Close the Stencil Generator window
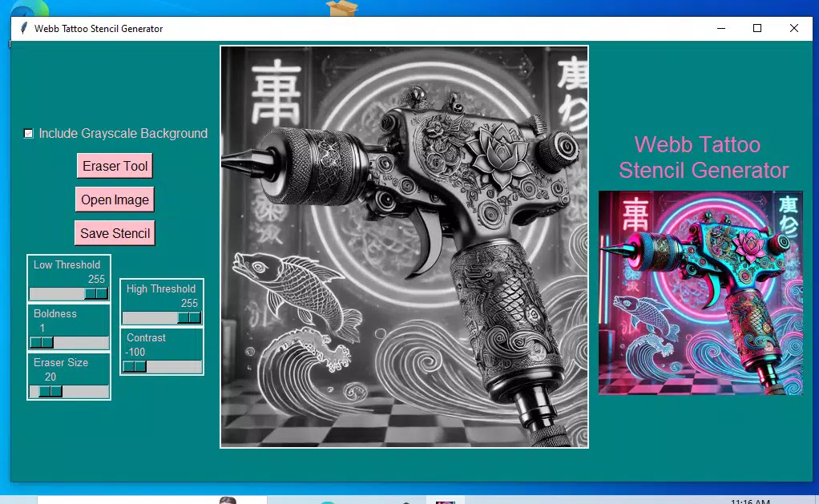 tap(794, 28)
